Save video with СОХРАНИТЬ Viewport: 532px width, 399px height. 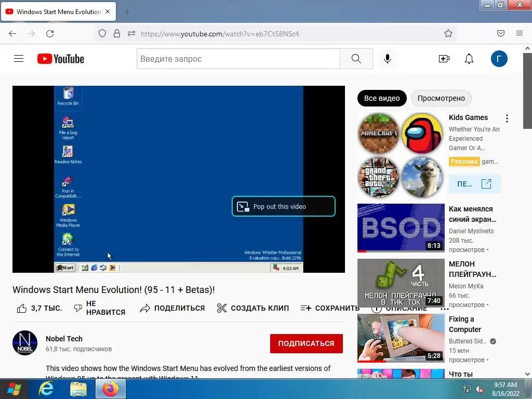click(x=330, y=308)
